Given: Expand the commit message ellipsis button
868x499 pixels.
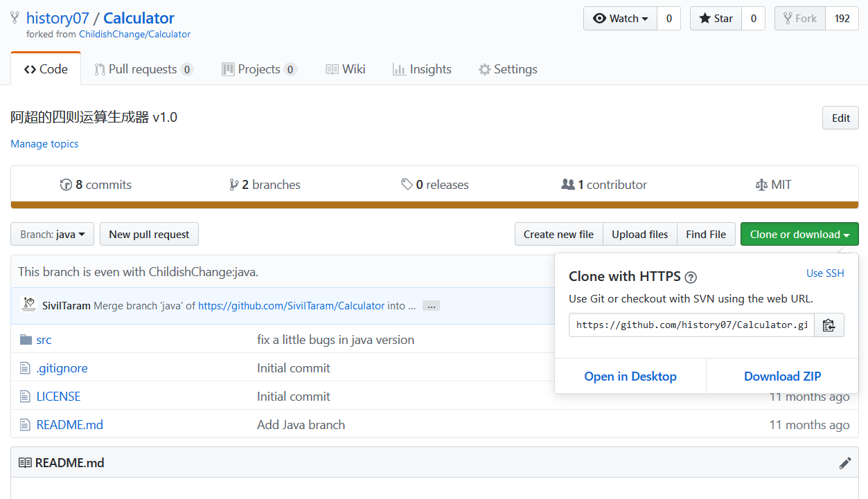Looking at the screenshot, I should click(x=431, y=306).
